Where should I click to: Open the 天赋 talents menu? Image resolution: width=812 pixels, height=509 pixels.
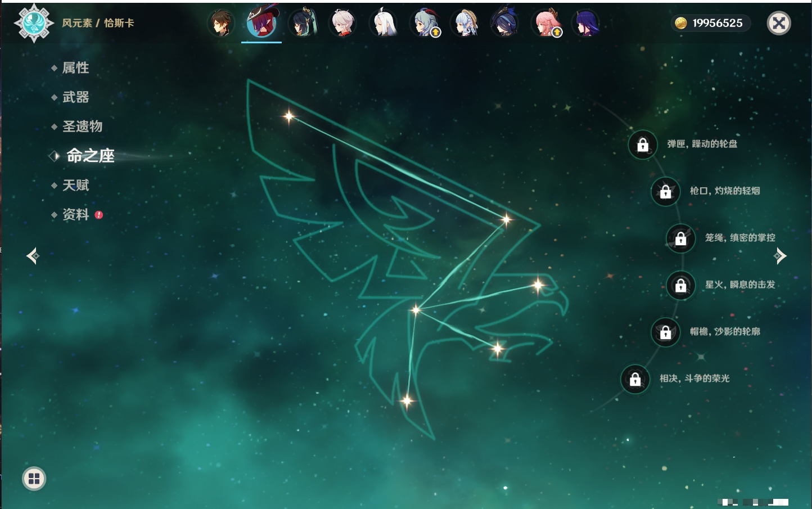coord(75,185)
